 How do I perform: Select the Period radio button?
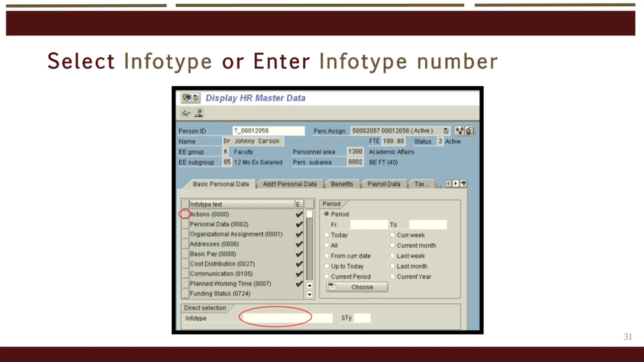click(x=327, y=214)
